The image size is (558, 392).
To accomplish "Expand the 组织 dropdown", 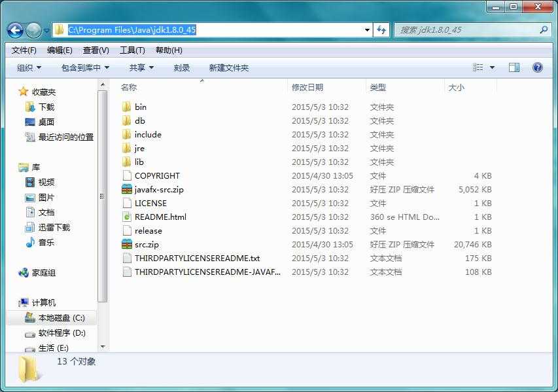I will coord(29,67).
